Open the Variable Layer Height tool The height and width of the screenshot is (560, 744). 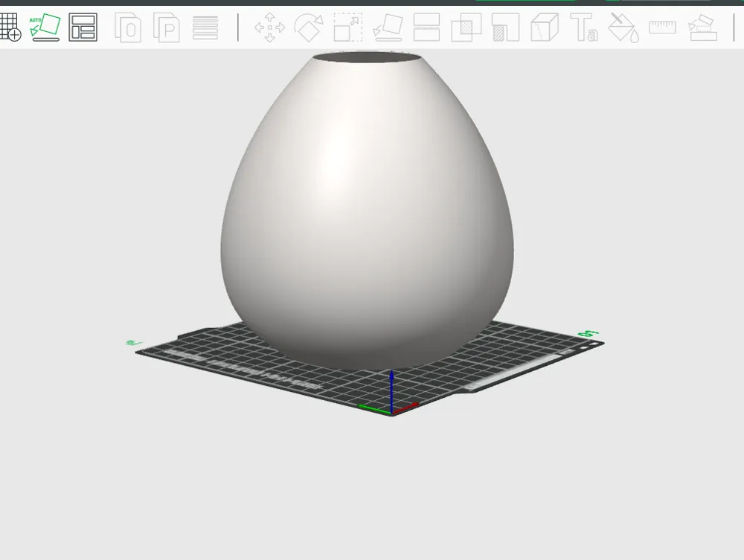205,28
